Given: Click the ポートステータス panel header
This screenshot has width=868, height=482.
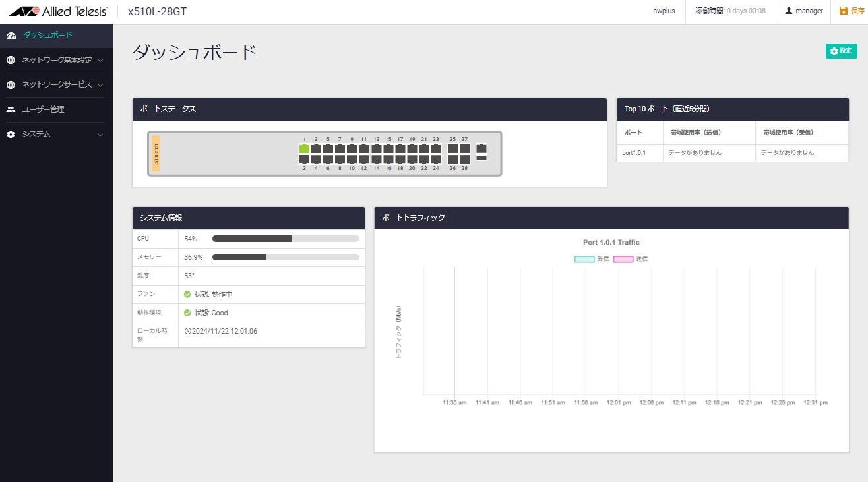Looking at the screenshot, I should [369, 109].
